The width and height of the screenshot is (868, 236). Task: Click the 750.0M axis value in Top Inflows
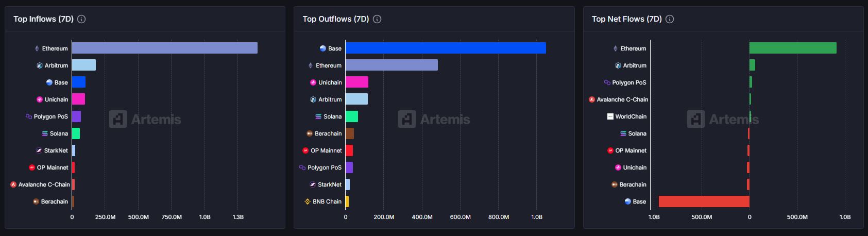(x=172, y=217)
